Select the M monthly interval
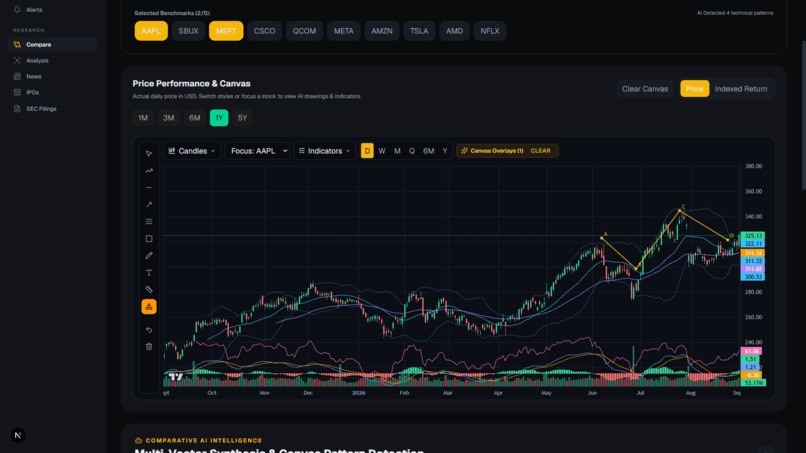 coord(397,151)
